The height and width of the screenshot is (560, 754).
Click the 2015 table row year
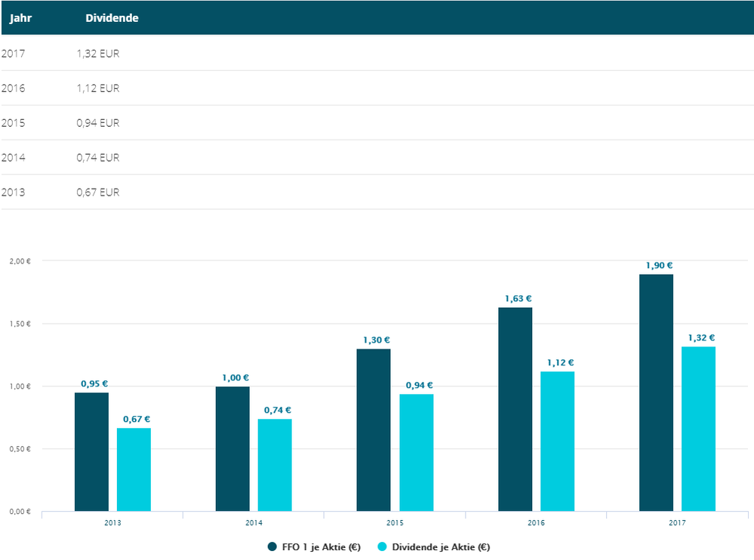click(x=14, y=123)
